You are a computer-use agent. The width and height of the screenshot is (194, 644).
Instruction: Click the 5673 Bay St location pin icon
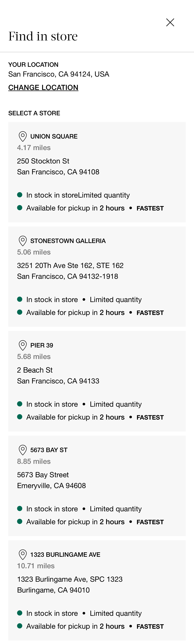point(22,450)
